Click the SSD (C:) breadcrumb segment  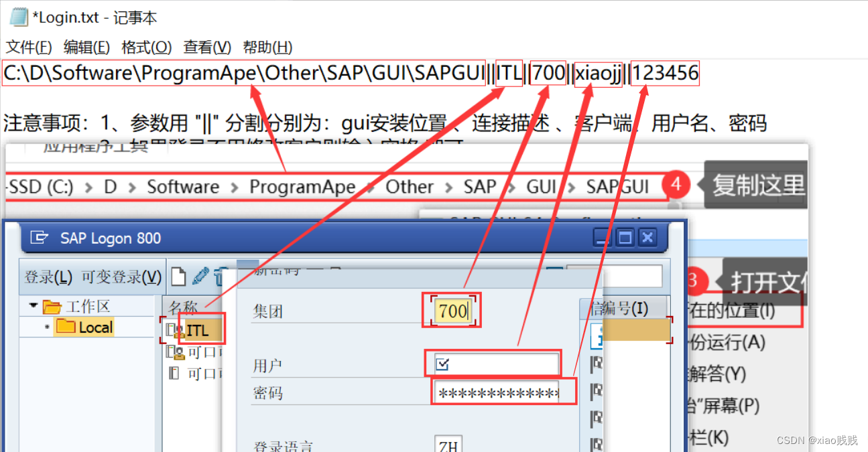click(41, 186)
